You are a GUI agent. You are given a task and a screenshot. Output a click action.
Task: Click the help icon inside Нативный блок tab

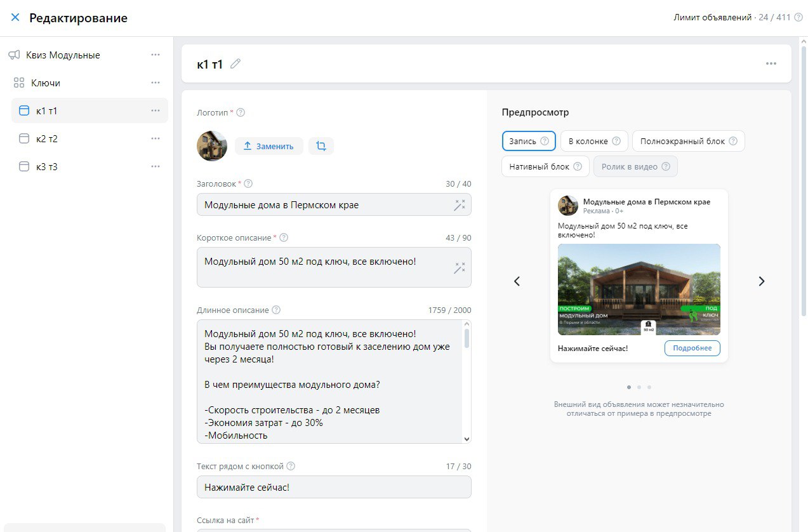point(577,166)
